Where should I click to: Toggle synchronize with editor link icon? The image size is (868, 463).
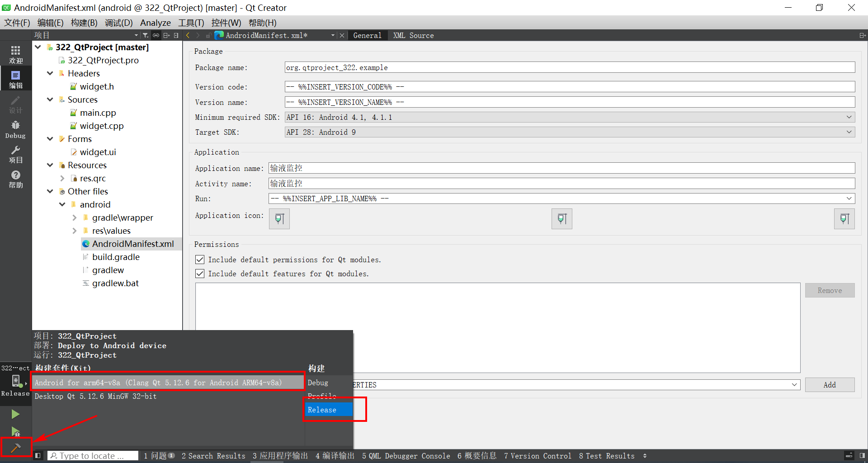click(x=156, y=35)
